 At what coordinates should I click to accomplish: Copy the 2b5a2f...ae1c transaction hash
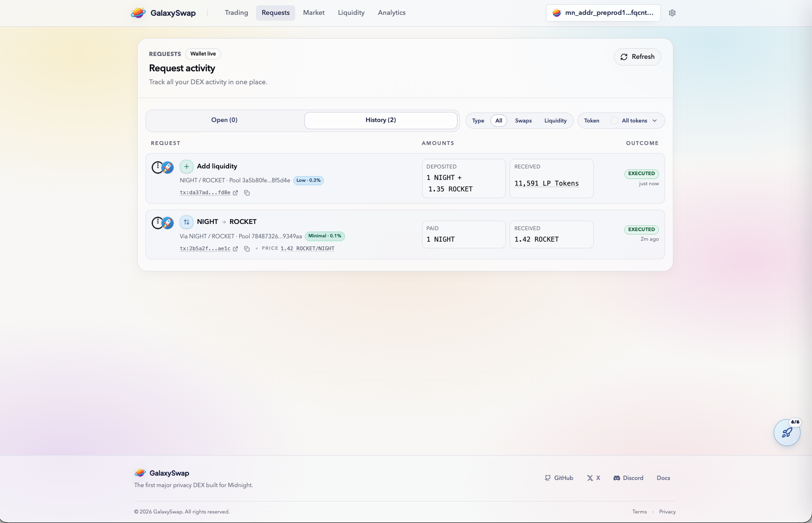click(247, 249)
